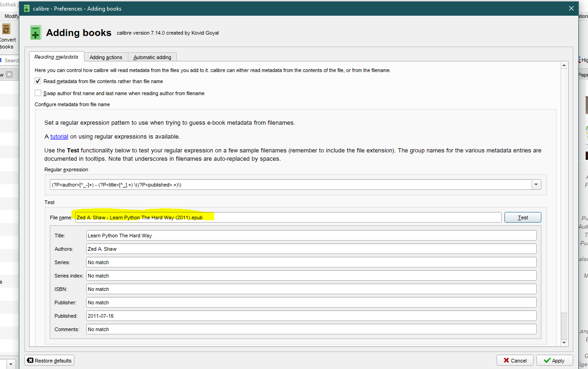588x369 pixels.
Task: Click the Adding books green icon
Action: pyautogui.click(x=36, y=33)
